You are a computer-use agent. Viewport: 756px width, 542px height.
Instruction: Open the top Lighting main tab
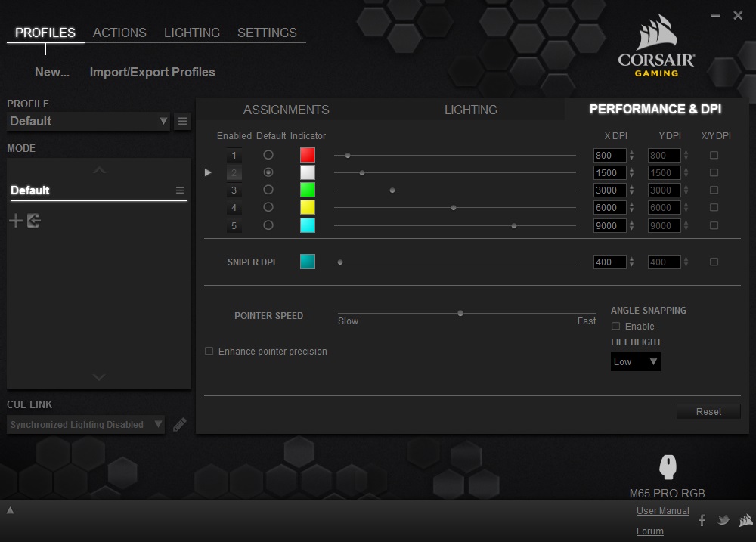(x=192, y=33)
